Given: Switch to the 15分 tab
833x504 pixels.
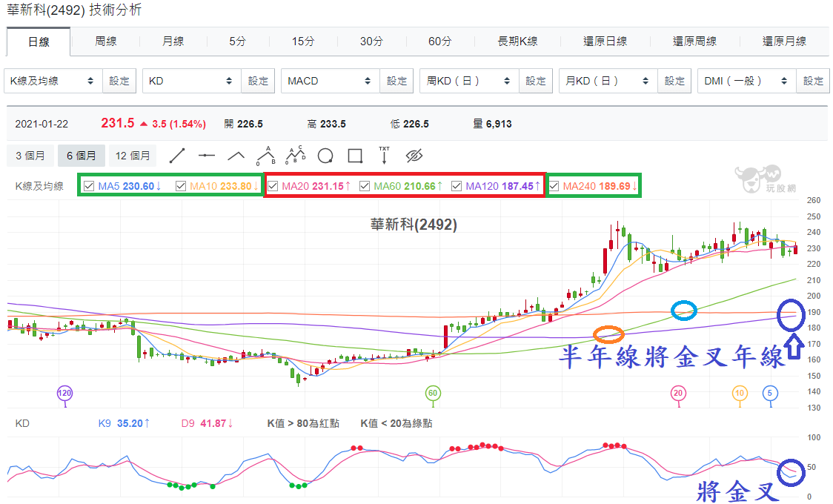Looking at the screenshot, I should pyautogui.click(x=303, y=41).
